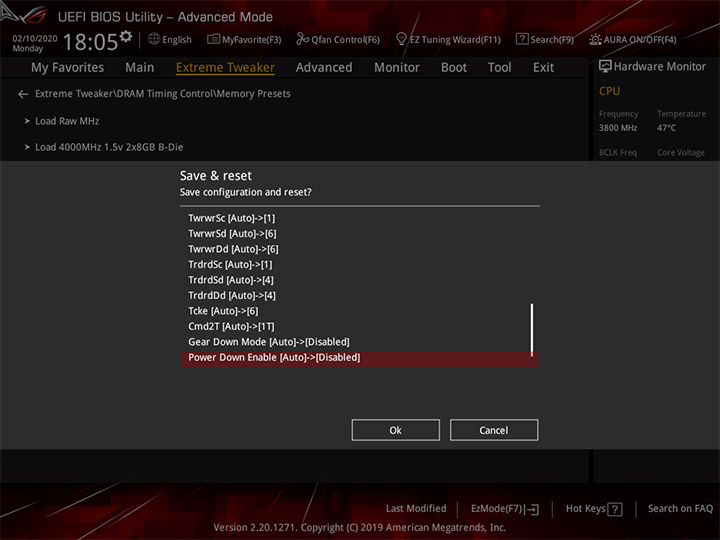
Task: Launch EZ Tuning Wizard(F11)
Action: pos(455,40)
